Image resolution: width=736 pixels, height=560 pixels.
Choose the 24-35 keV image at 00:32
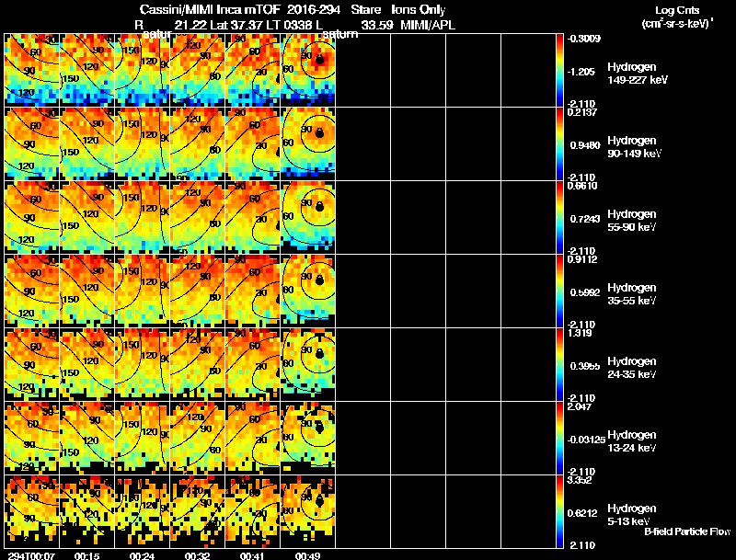(197, 364)
